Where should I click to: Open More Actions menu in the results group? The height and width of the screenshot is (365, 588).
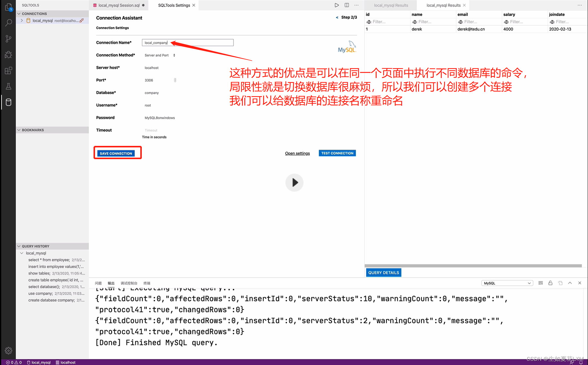tap(580, 5)
